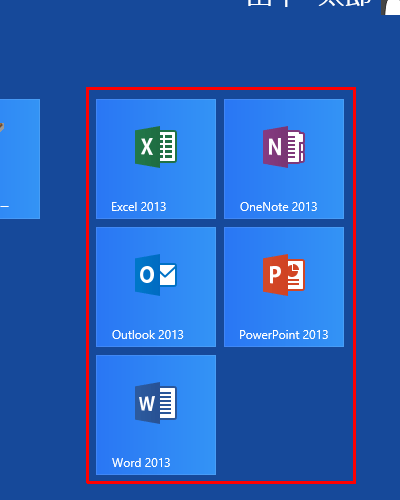Viewport: 400px width, 500px height.
Task: Click the 'Word 2013' label text
Action: coord(141,463)
